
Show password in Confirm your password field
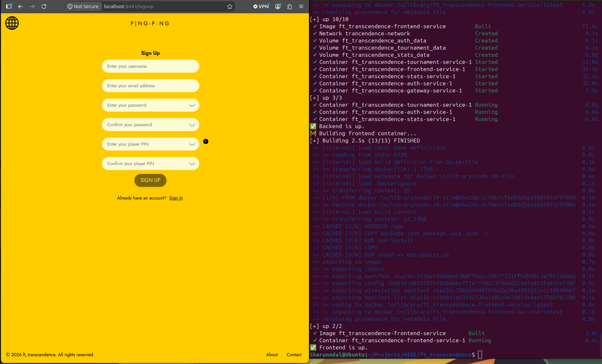(x=192, y=125)
